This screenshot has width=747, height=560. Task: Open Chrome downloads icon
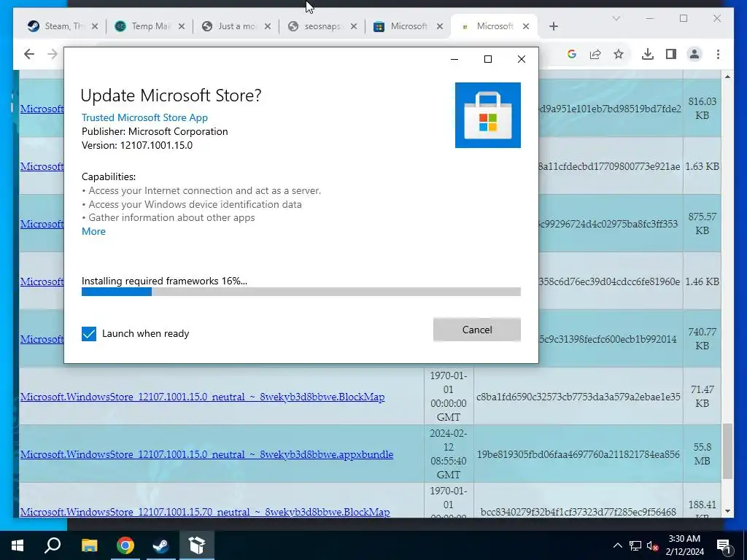point(648,54)
